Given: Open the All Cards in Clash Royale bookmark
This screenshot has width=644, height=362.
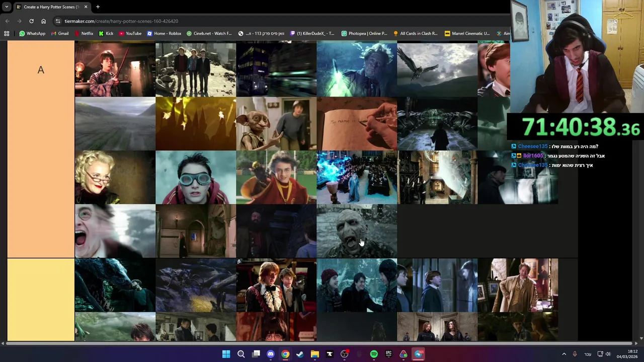Looking at the screenshot, I should point(416,33).
